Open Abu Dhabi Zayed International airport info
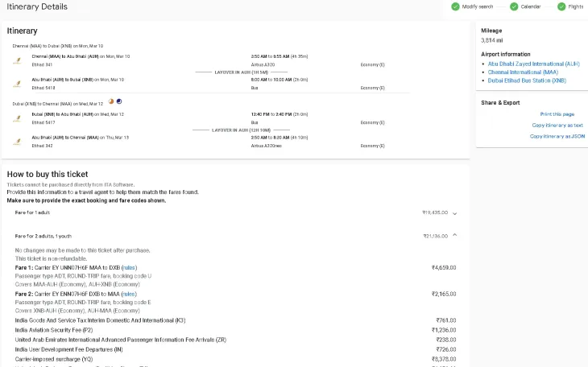The height and width of the screenshot is (367, 588). (533, 64)
